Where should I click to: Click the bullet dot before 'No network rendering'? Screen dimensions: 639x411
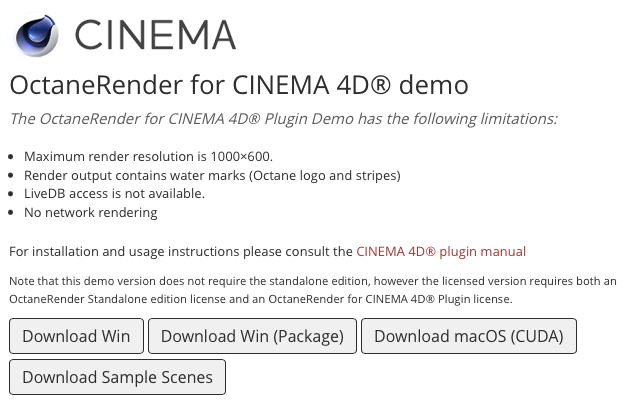click(11, 212)
